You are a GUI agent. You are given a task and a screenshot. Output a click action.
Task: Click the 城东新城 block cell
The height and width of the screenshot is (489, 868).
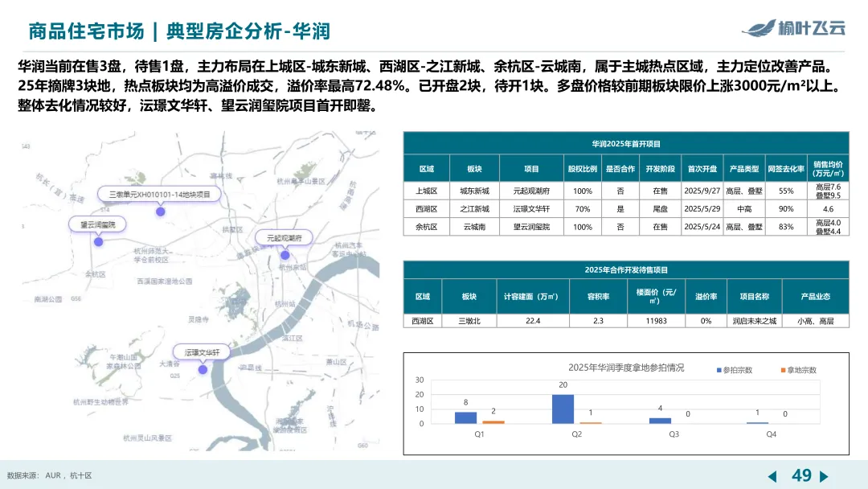[x=474, y=191]
